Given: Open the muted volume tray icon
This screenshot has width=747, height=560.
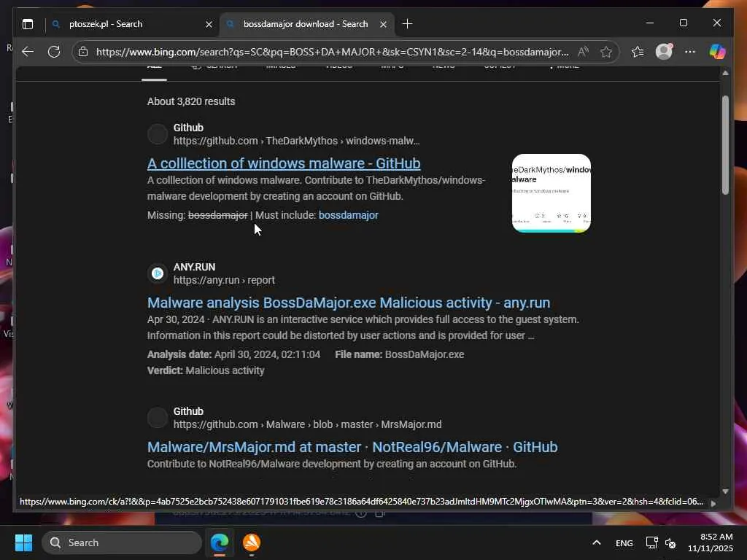Looking at the screenshot, I should point(670,542).
